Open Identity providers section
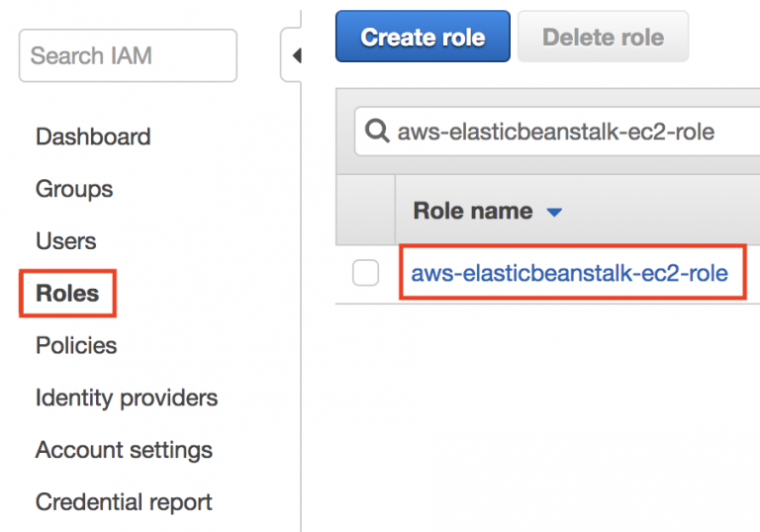 (127, 398)
